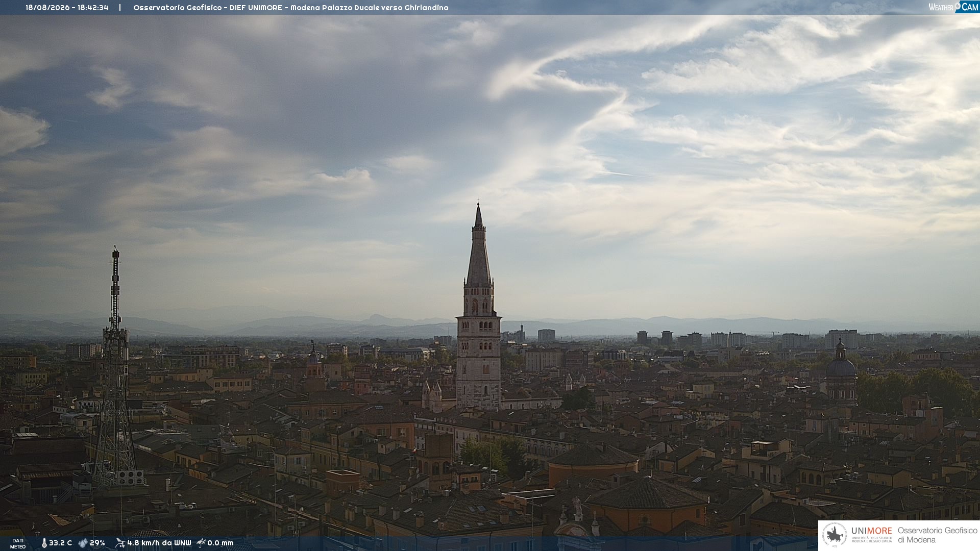The width and height of the screenshot is (980, 551).
Task: Click the WeatherCam logo in the corner
Action: pos(953,7)
